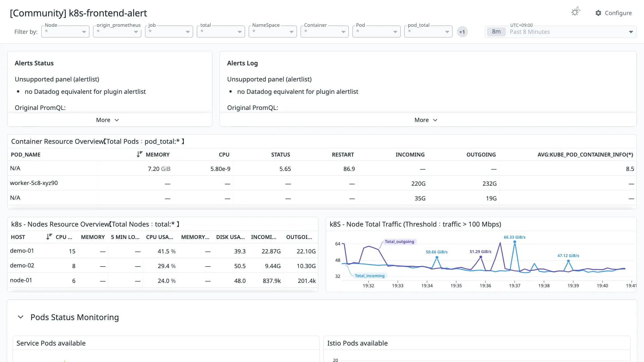Screen dimensions: 644x362
Task: Click the MEMORY column sort icon
Action: pos(140,154)
